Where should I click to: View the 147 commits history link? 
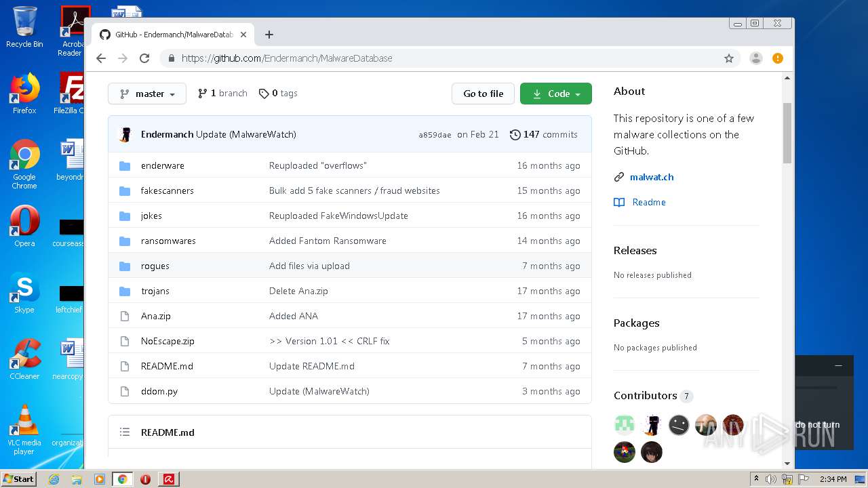click(x=544, y=134)
